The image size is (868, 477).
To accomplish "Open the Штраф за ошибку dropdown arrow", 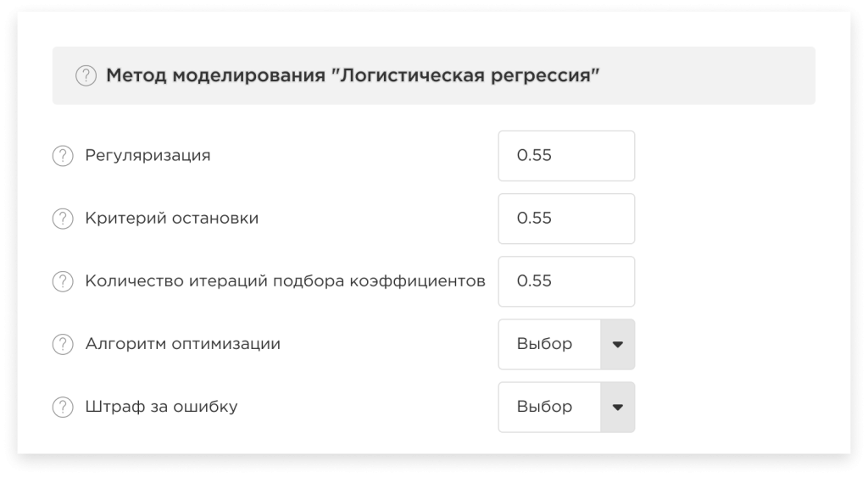I will coord(618,408).
